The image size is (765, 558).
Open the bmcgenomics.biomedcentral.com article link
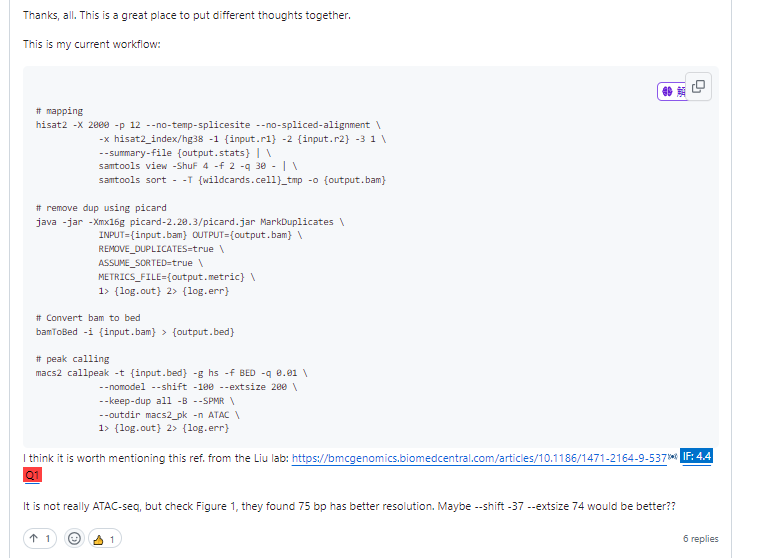click(480, 458)
